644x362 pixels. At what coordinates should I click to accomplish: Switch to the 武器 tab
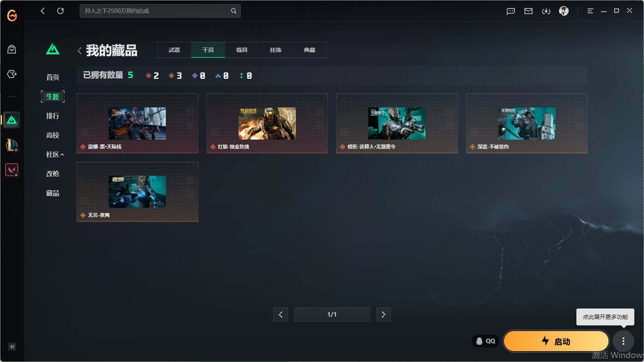click(x=174, y=50)
